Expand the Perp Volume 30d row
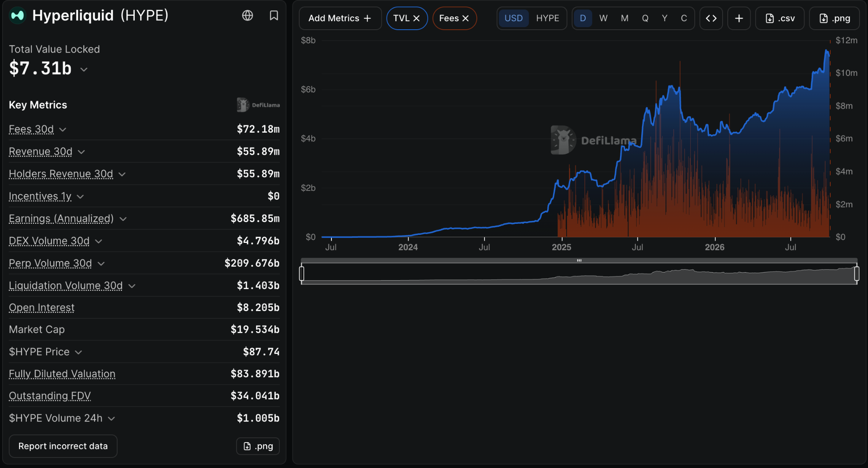Viewport: 868px width, 468px height. [101, 264]
